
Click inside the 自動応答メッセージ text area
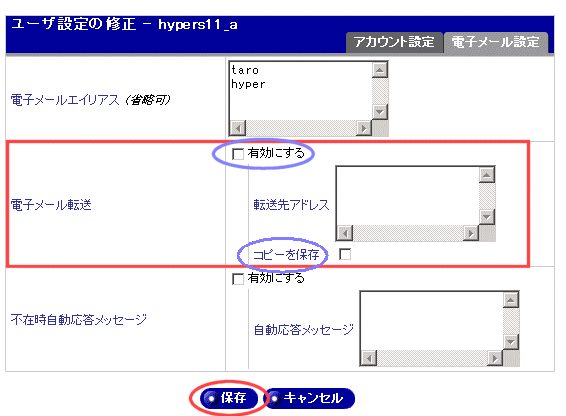[x=432, y=321]
